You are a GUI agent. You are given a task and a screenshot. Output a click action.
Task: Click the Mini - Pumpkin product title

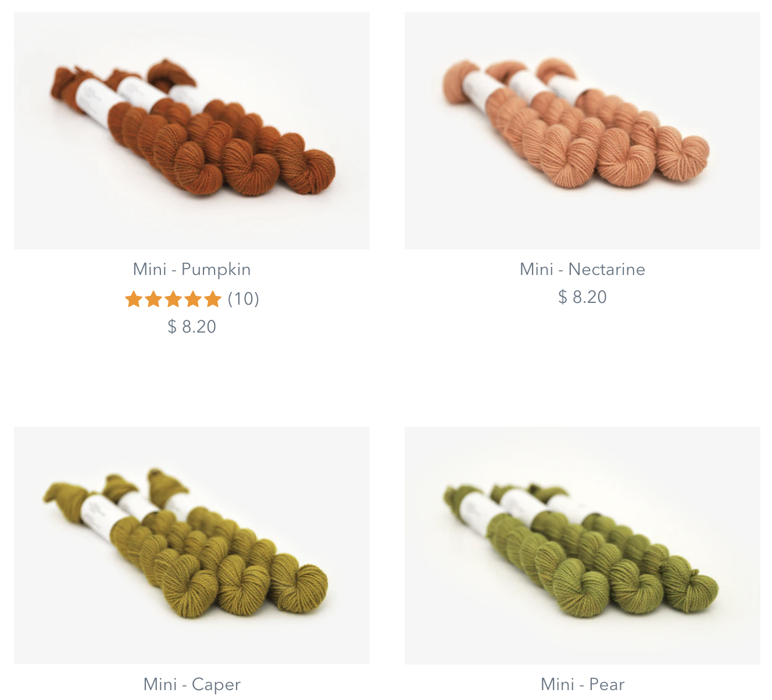192,269
